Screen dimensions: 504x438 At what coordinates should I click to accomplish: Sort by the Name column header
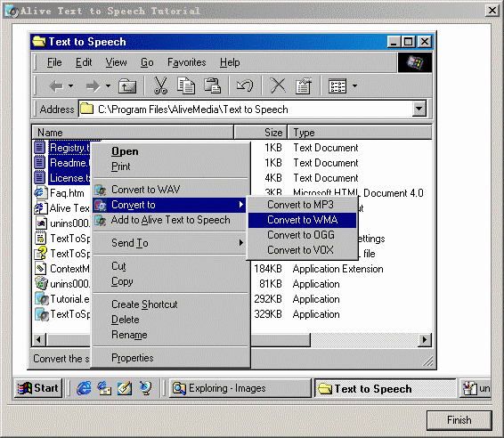133,133
